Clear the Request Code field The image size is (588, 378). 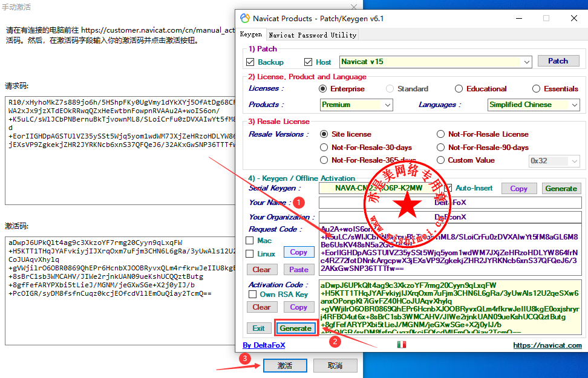coord(262,270)
